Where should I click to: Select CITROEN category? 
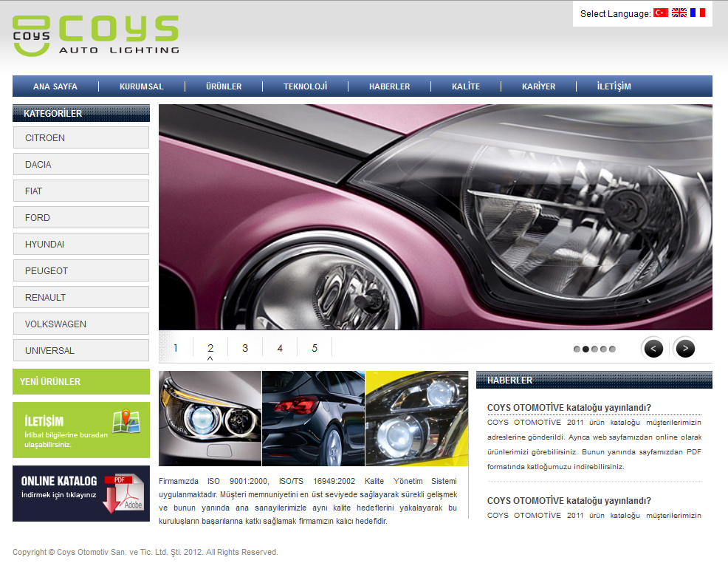(x=81, y=138)
